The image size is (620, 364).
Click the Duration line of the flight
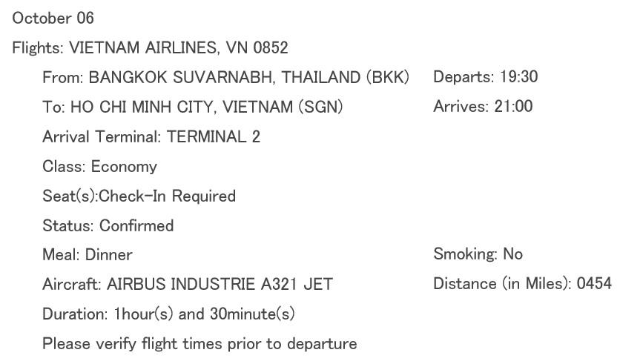[168, 314]
